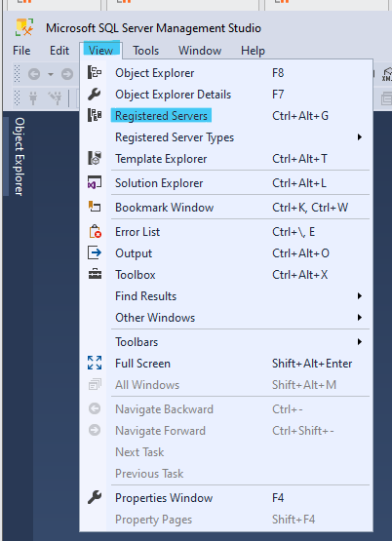The image size is (392, 541).
Task: Click the toolbar forward navigation arrow
Action: [67, 74]
